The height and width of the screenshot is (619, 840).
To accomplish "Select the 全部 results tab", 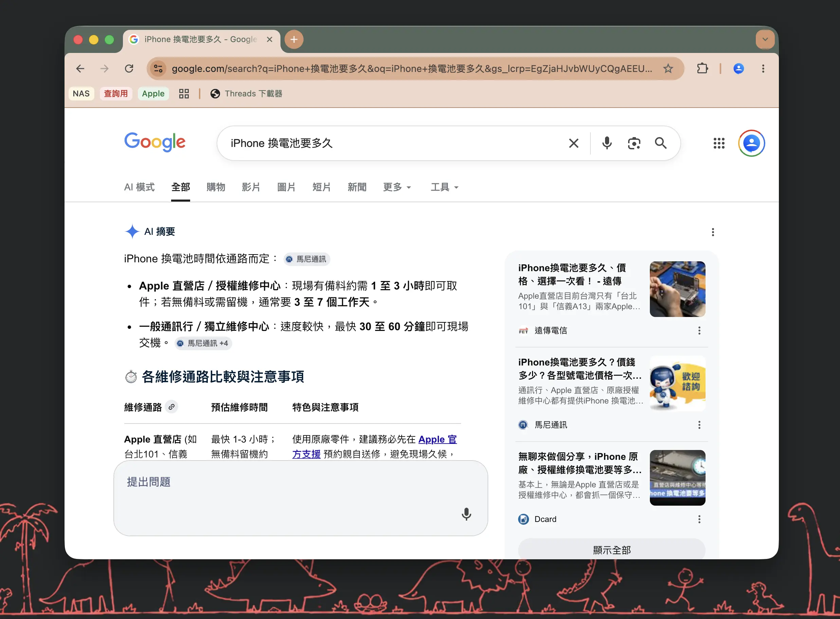I will tap(181, 187).
